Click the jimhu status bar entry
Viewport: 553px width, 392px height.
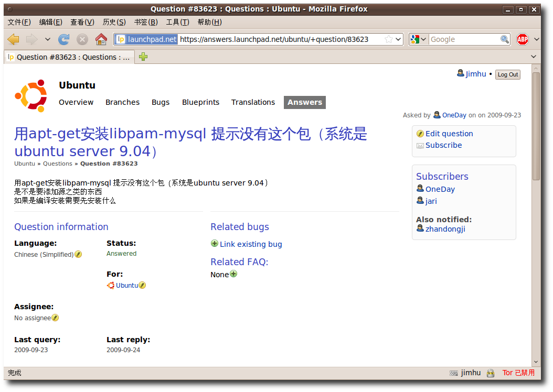tap(471, 373)
